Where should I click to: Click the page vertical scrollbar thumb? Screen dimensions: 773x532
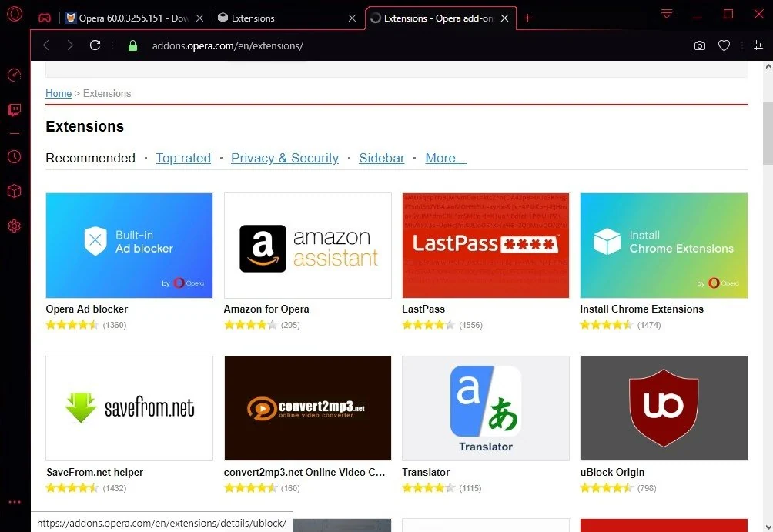click(x=768, y=134)
